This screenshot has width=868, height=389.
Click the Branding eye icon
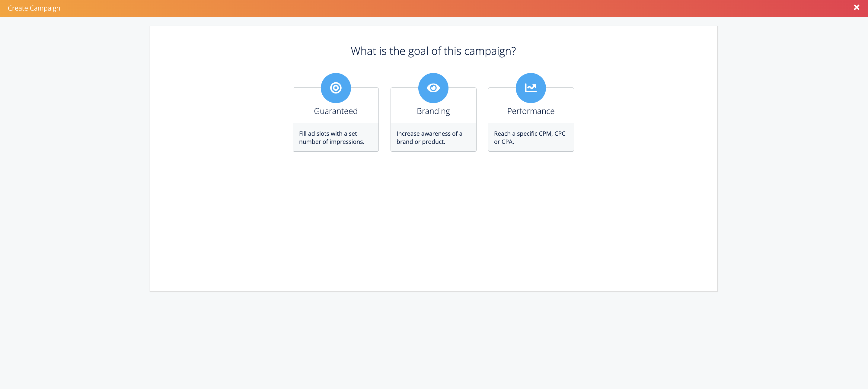click(x=433, y=88)
